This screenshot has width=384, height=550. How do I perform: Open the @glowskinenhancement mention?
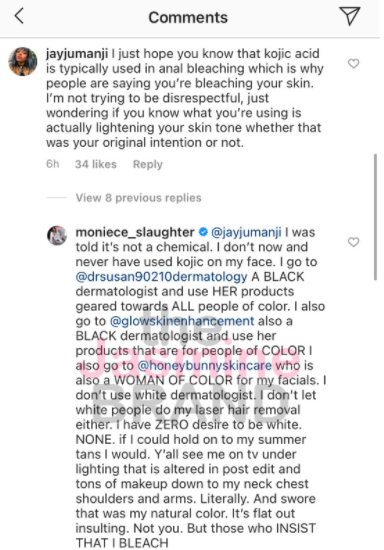182,321
